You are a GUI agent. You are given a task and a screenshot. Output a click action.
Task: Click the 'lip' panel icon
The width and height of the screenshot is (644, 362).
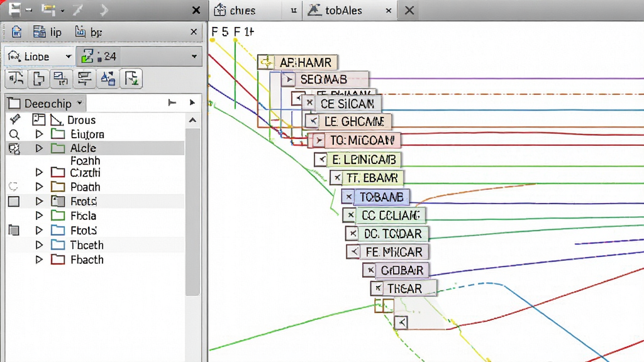click(x=40, y=31)
